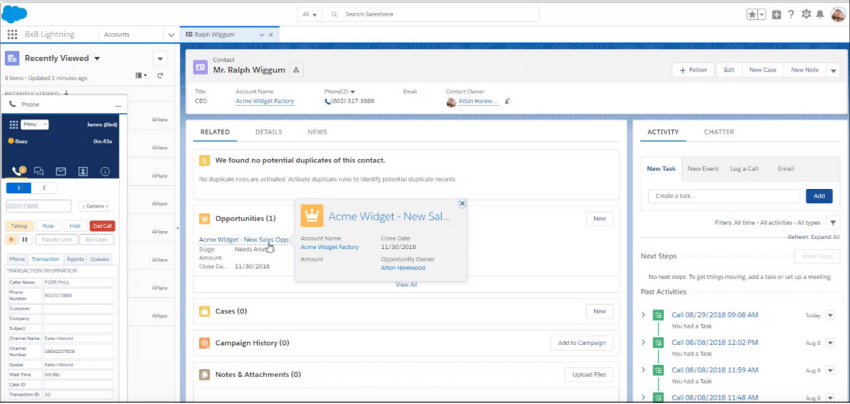Close the Ralph Wiggum tab
Viewport: 850px width, 404px height.
[271, 35]
